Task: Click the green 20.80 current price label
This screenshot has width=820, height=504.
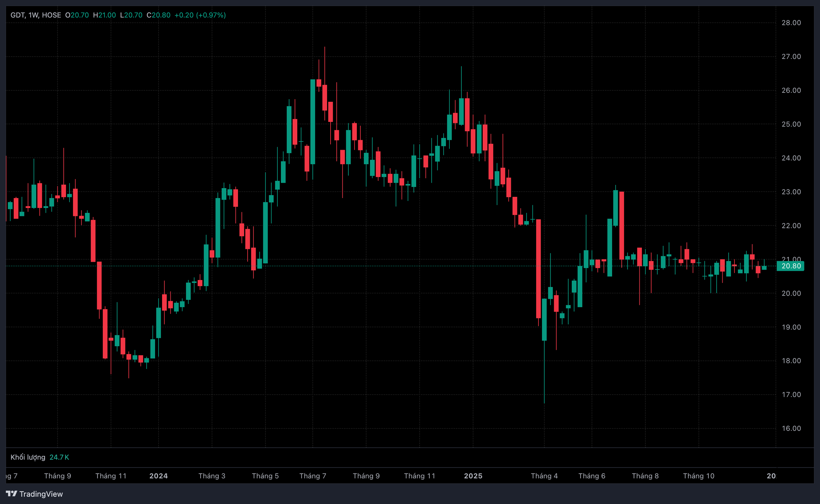Action: [791, 266]
